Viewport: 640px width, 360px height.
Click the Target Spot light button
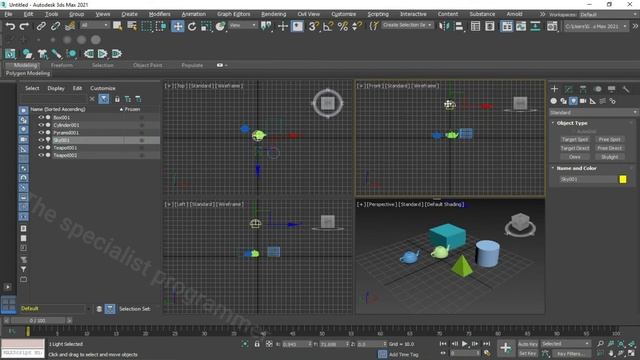(x=575, y=140)
